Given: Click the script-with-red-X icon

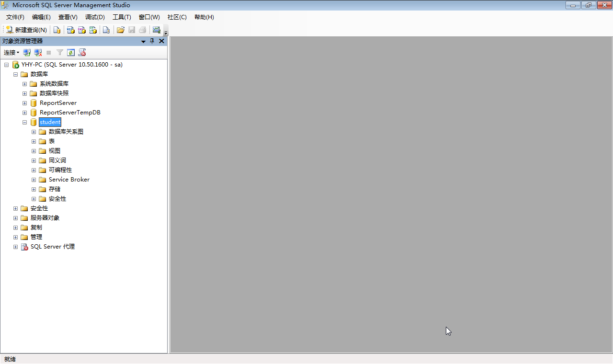Looking at the screenshot, I should 82,52.
